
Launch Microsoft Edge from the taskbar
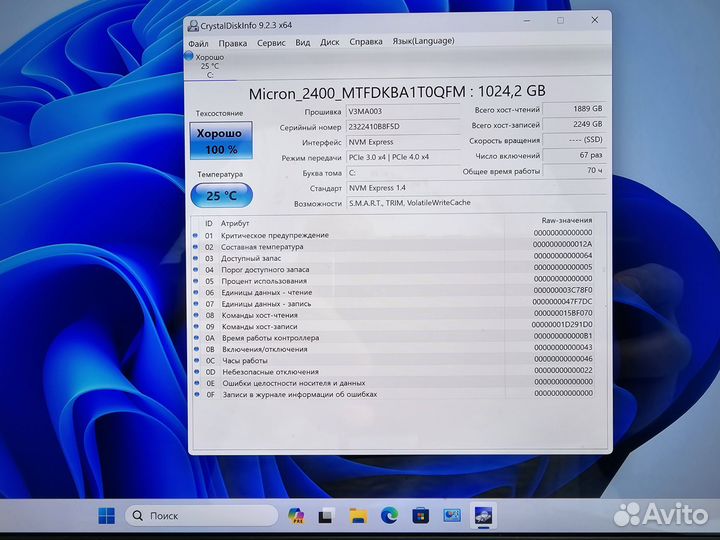tap(389, 515)
